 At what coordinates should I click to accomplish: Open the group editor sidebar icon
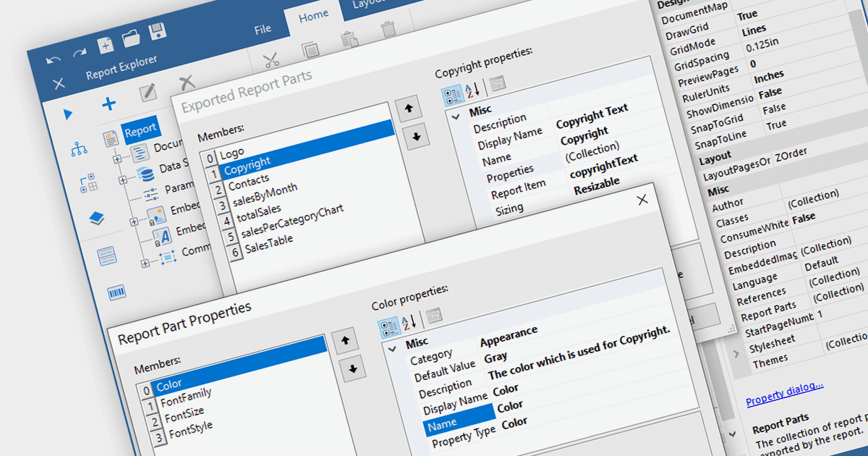(x=88, y=182)
